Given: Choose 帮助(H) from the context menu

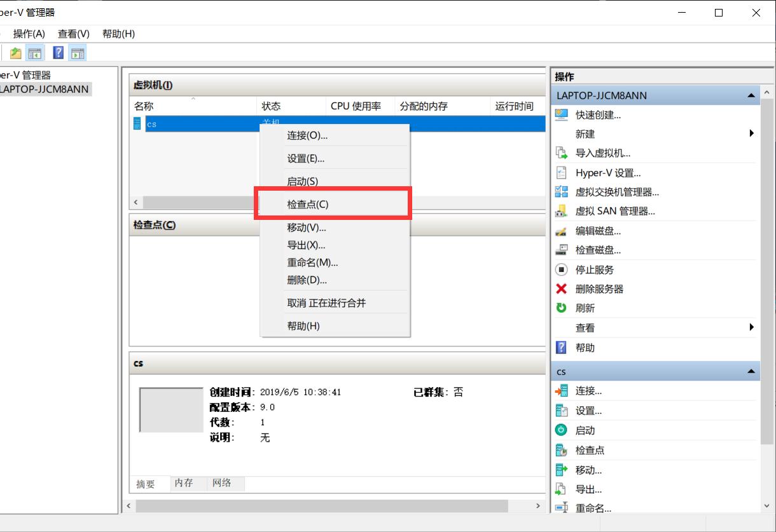Looking at the screenshot, I should (335, 326).
